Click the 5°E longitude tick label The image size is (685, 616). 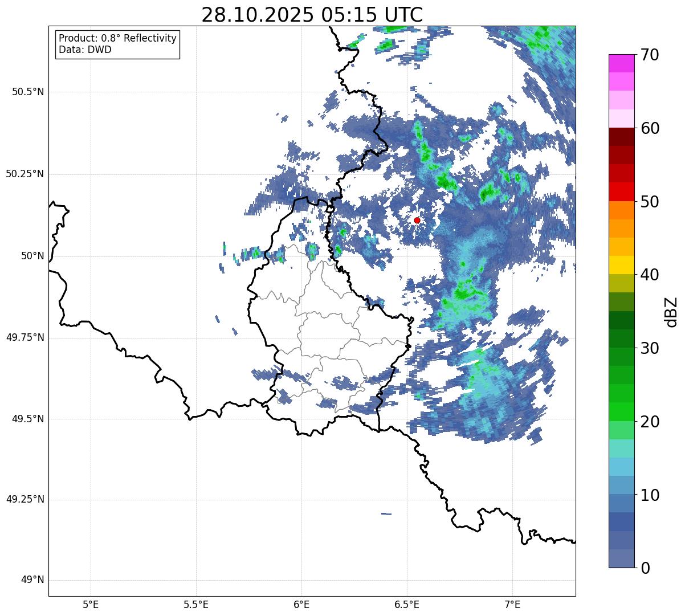(91, 604)
